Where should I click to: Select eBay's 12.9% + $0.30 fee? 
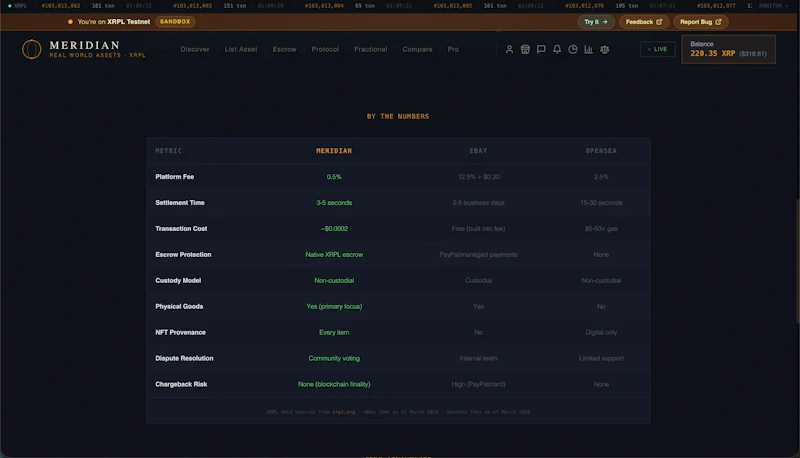pos(478,177)
